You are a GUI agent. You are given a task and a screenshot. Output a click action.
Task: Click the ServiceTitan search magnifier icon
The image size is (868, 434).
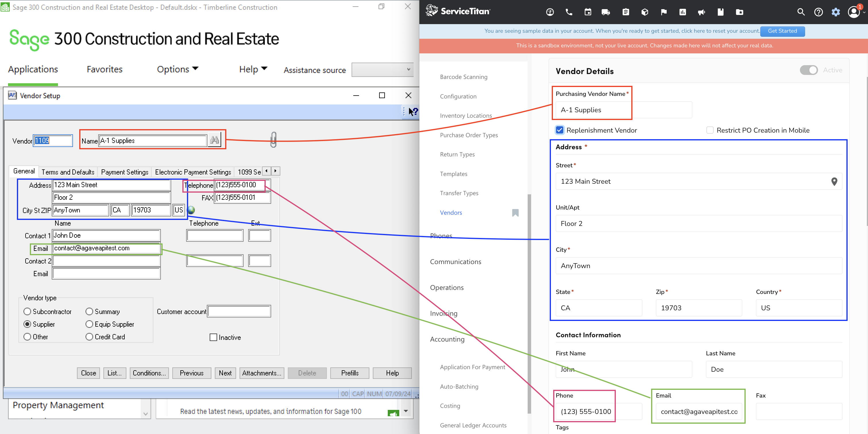pos(801,12)
